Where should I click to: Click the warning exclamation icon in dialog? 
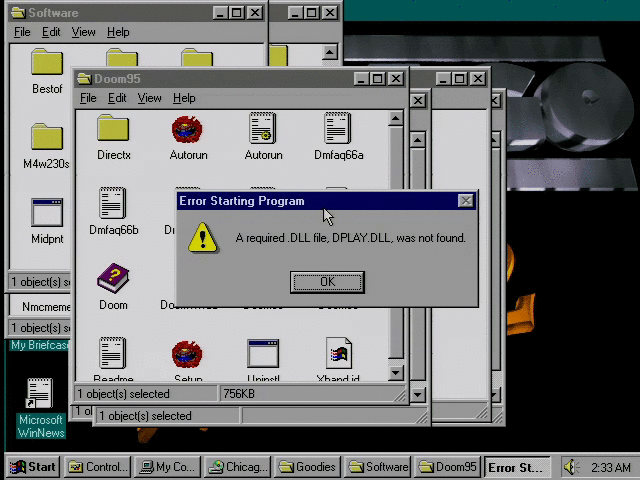pyautogui.click(x=203, y=238)
